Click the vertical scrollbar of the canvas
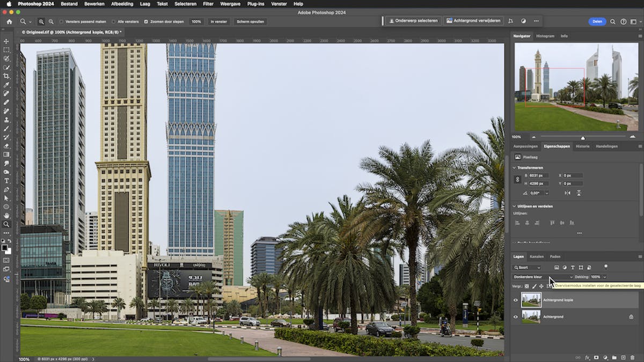 pos(507,193)
